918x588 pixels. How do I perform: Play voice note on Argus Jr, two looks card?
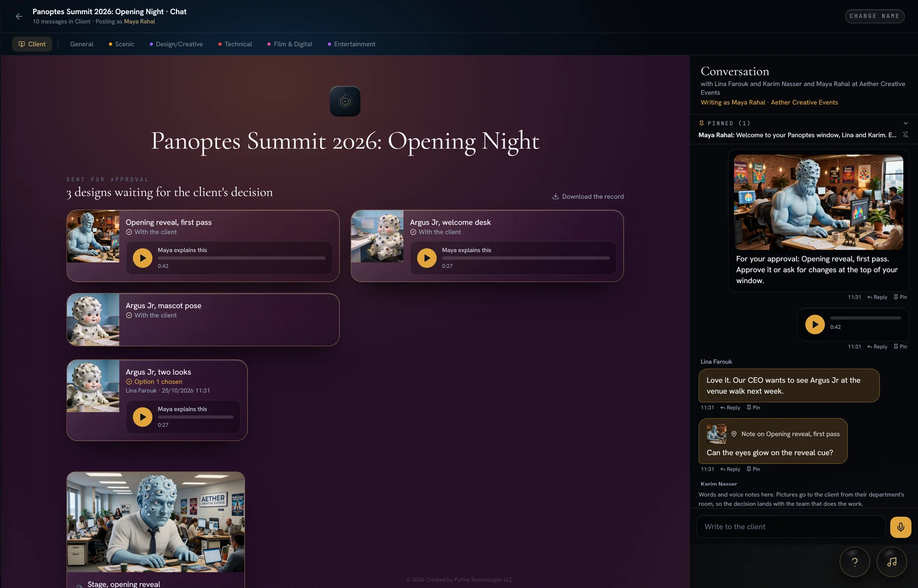click(143, 417)
